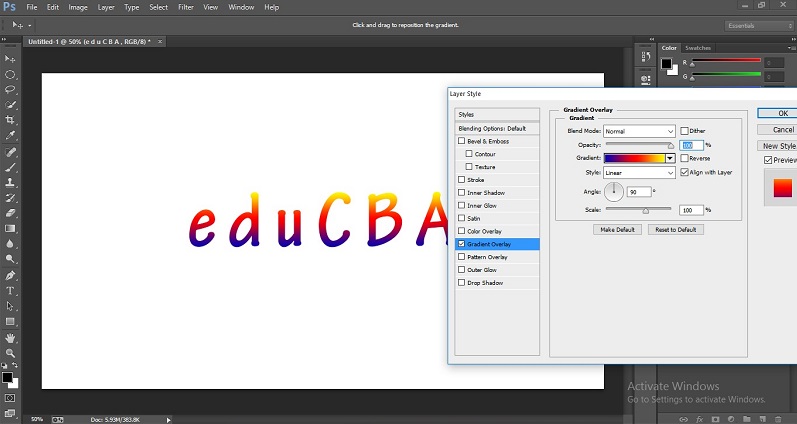Select the Hand tool
Screen dimensions: 797x424
pos(10,338)
